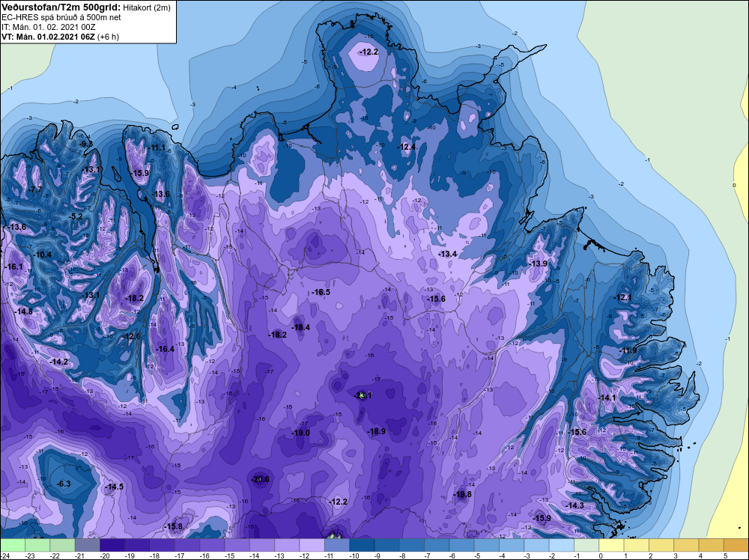This screenshot has height=560, width=749.
Task: Click the -14.8 temperature value
Action: 23,311
